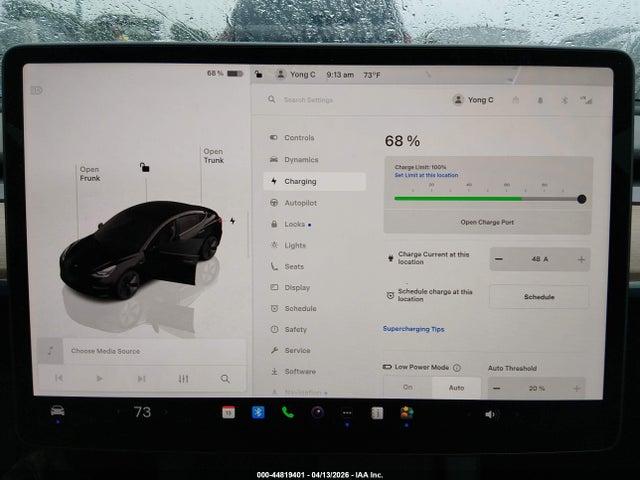Tap the Bluetooth icon in settings header
Screen dimensions: 640x480
564,100
